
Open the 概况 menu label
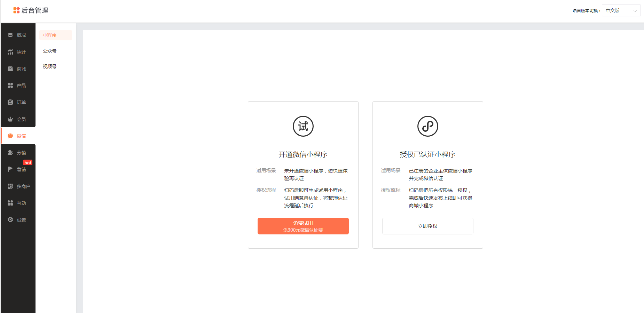tap(21, 35)
